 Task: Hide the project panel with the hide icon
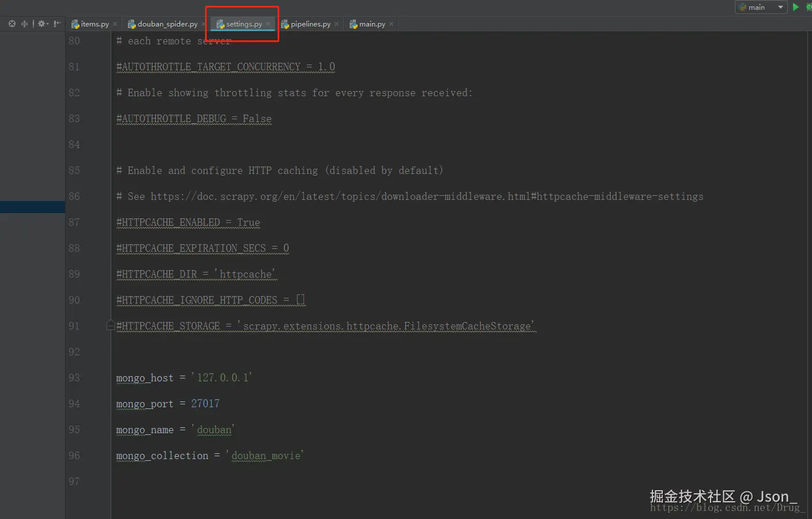pyautogui.click(x=57, y=24)
